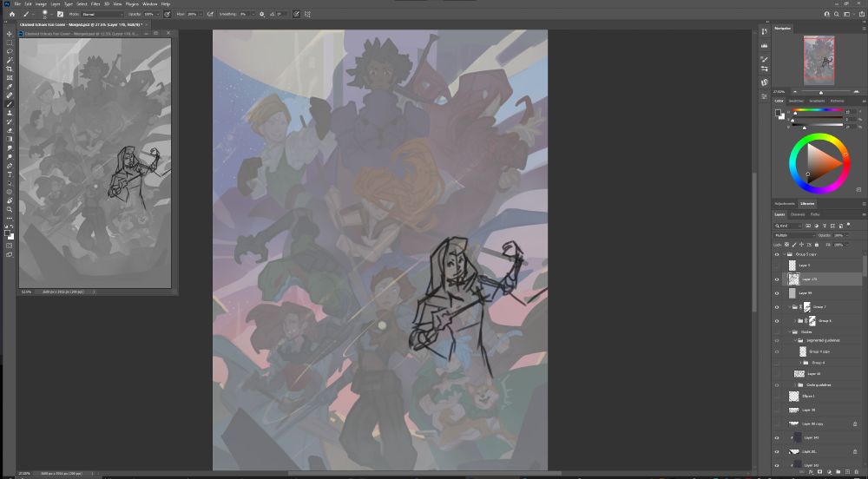Select the Eyedropper tool

point(10,87)
